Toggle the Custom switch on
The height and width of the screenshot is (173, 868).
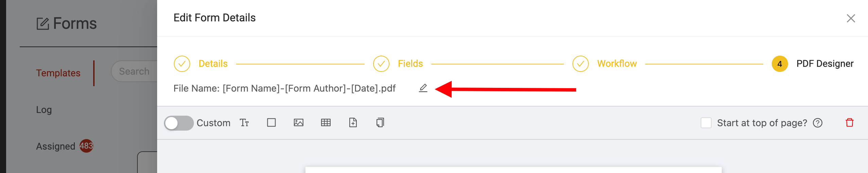(x=179, y=123)
